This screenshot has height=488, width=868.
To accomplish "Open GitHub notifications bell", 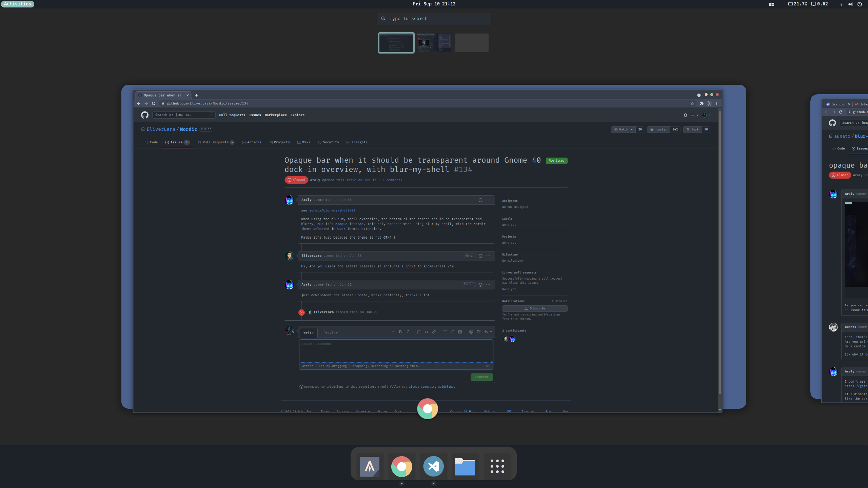I will (685, 115).
